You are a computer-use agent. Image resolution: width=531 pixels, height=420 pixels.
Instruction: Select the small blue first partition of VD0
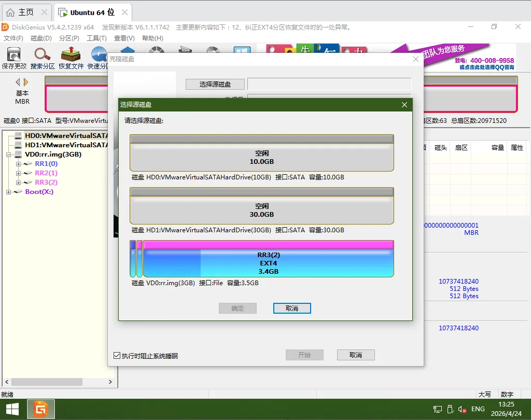point(133,259)
